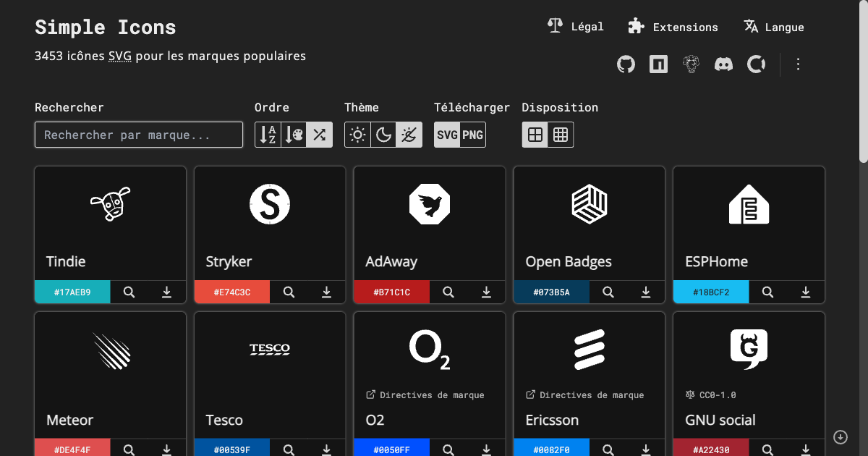This screenshot has width=868, height=456.
Task: Click the GNU social logo image
Action: [749, 350]
